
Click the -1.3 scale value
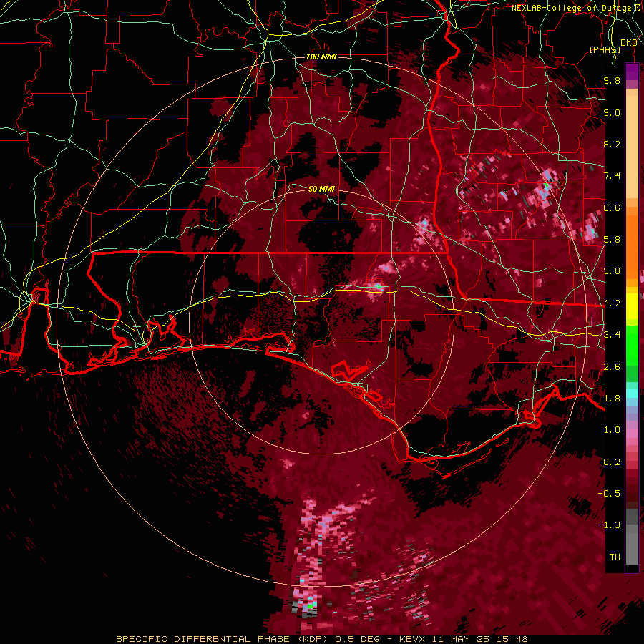pos(609,525)
